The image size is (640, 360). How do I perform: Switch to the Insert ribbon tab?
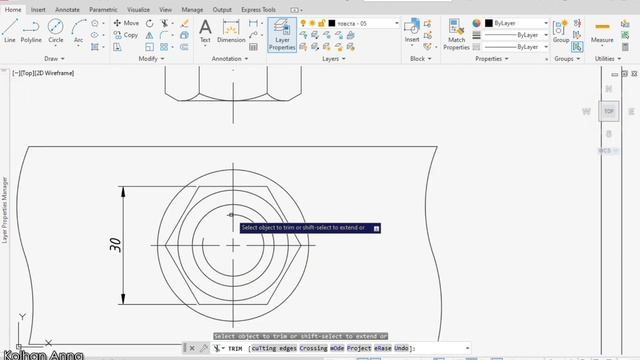pos(38,9)
